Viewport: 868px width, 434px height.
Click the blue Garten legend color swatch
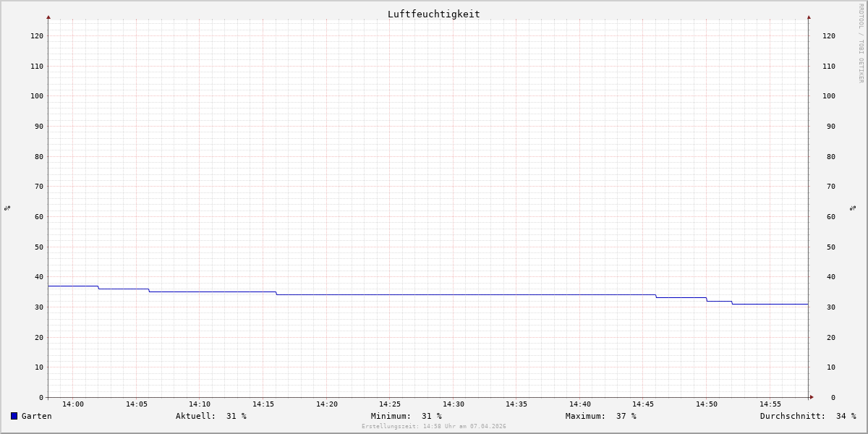14,416
